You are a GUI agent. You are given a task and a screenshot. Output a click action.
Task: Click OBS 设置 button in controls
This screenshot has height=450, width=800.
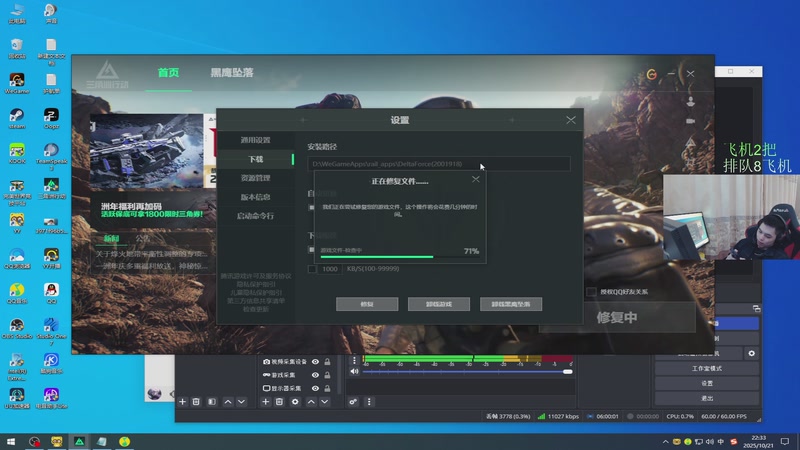(707, 383)
